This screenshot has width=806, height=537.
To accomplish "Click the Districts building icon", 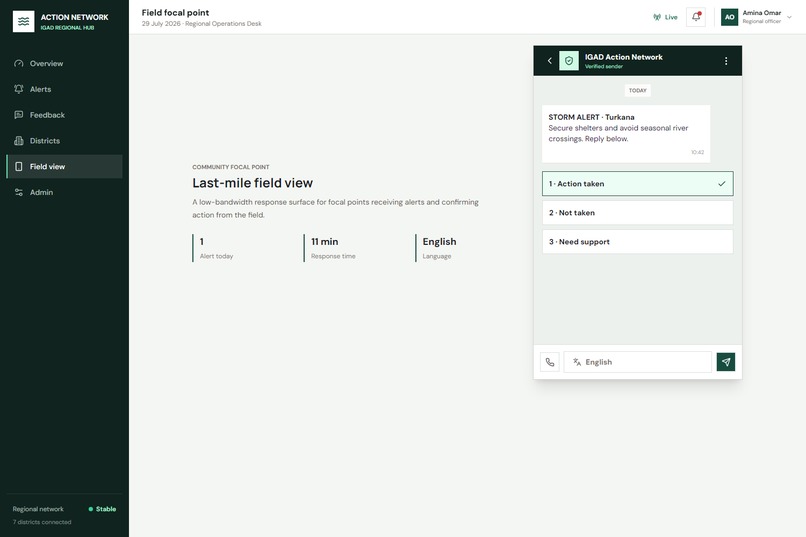I will point(19,141).
